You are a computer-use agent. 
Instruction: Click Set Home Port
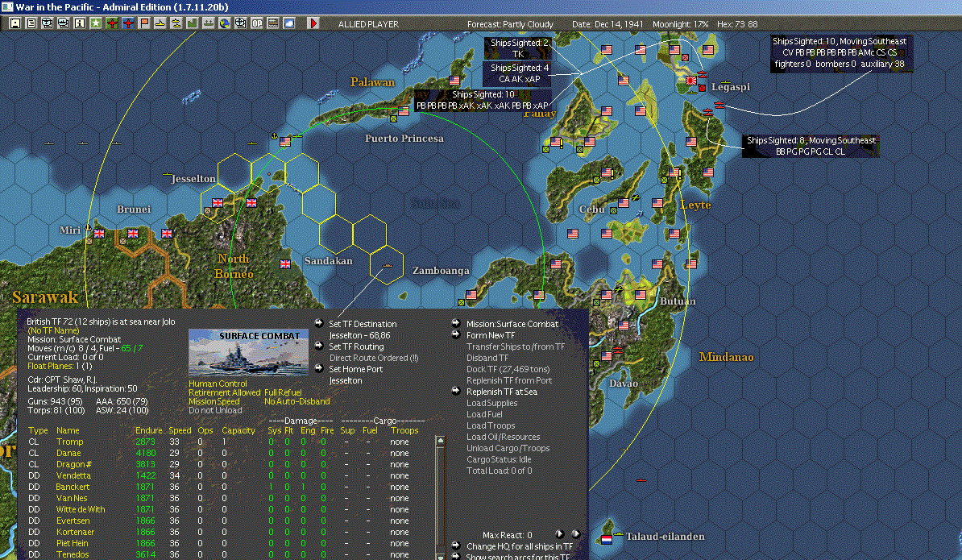coord(356,369)
